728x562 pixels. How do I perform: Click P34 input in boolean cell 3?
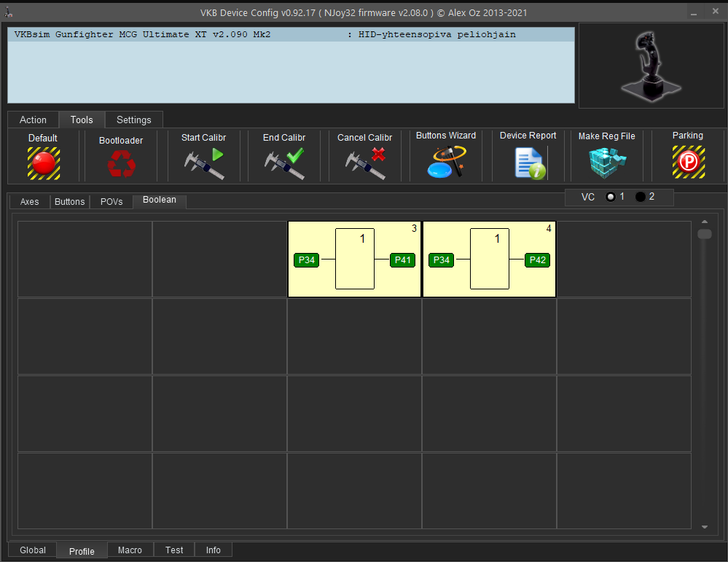tap(306, 260)
